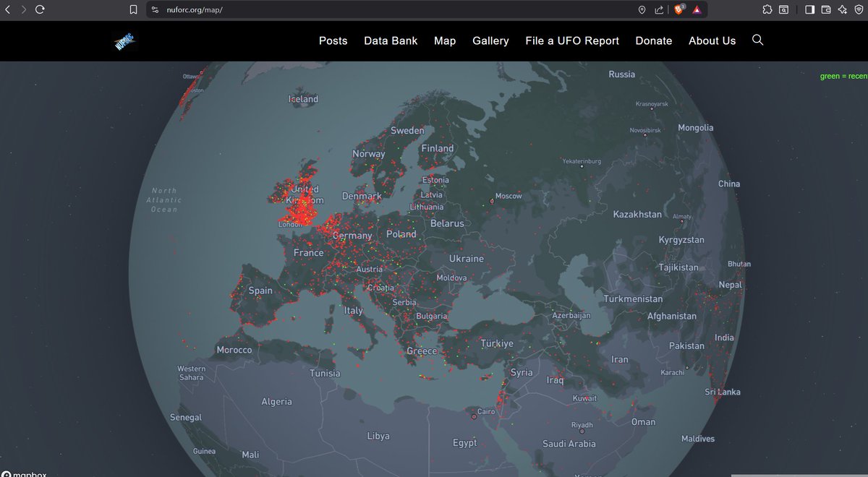Click the tab search icon in toolbar
This screenshot has width=868, height=477.
coord(784,9)
